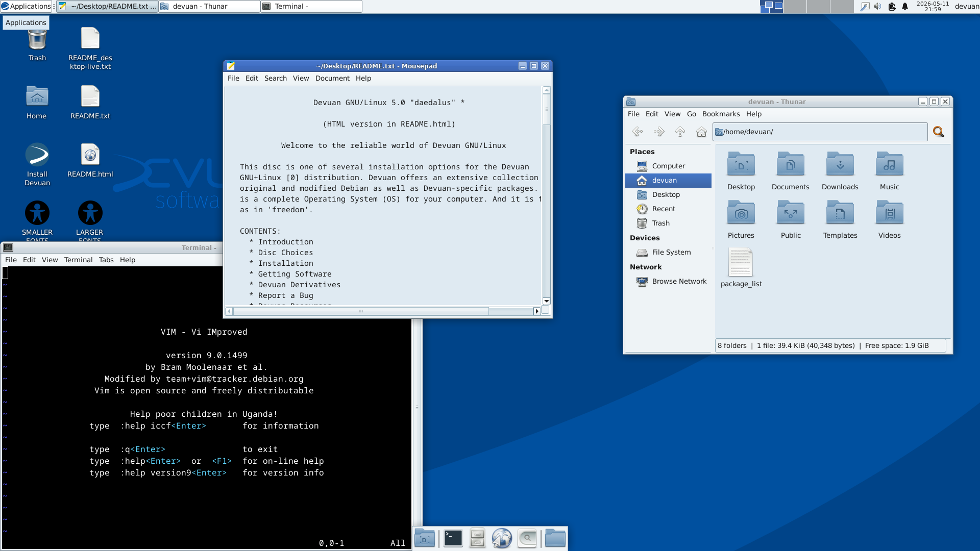Open Thunar Go menu

click(692, 114)
